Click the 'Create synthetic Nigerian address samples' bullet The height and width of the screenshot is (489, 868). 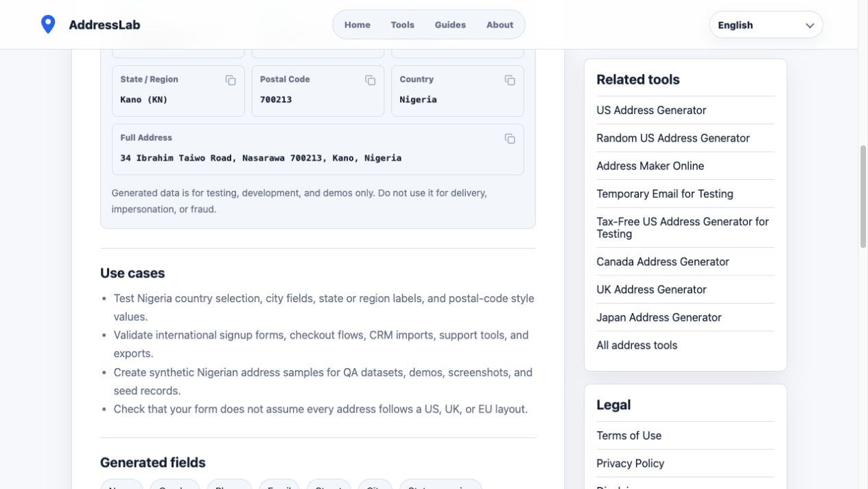[323, 381]
